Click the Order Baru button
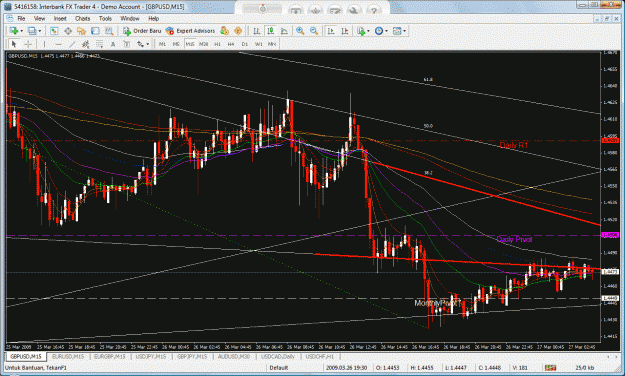This screenshot has width=625, height=376. [142, 31]
